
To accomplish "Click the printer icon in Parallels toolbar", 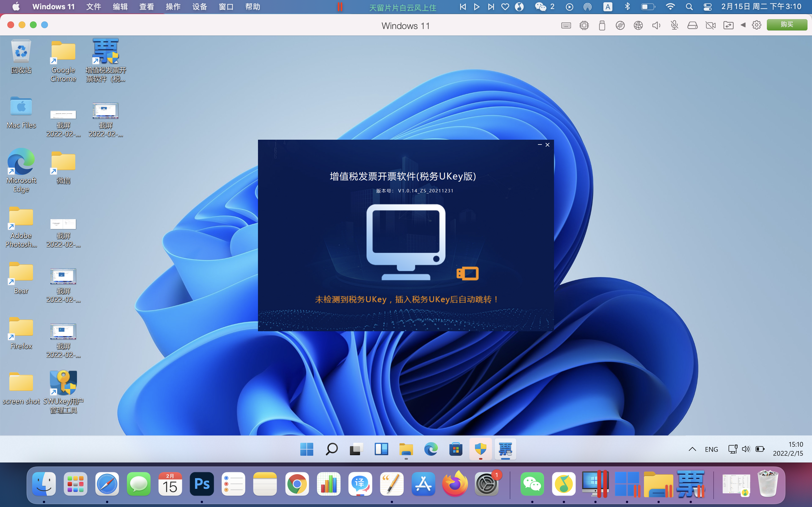I will coord(692,25).
